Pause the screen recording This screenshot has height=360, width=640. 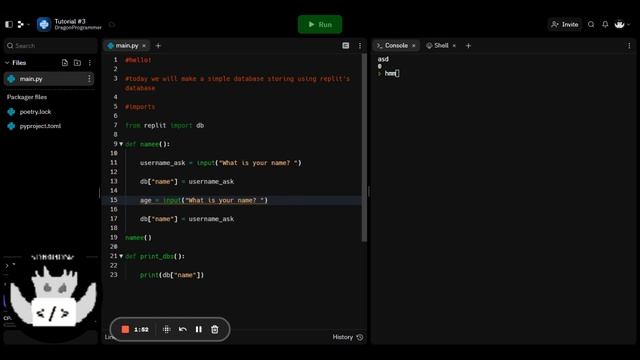[x=198, y=329]
